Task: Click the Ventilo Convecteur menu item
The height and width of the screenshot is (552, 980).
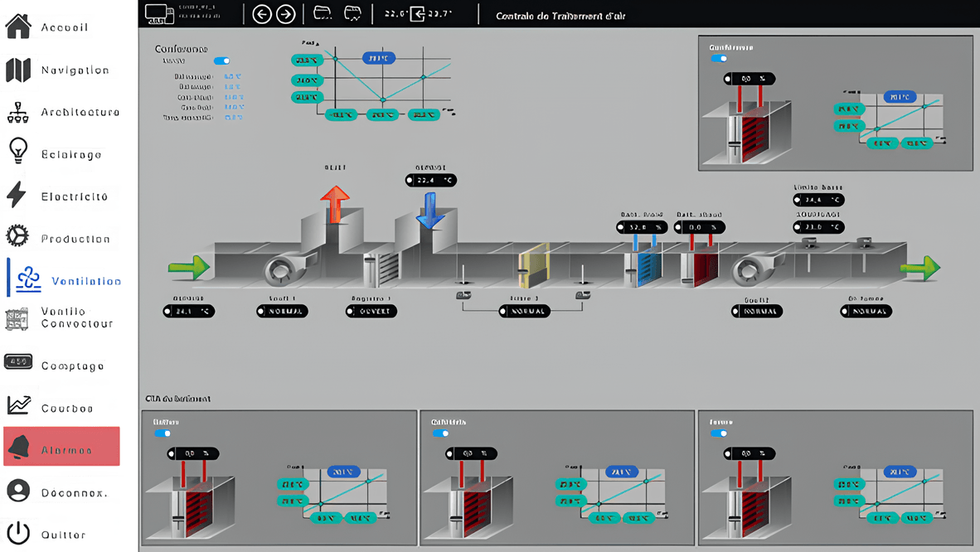Action: (x=76, y=317)
